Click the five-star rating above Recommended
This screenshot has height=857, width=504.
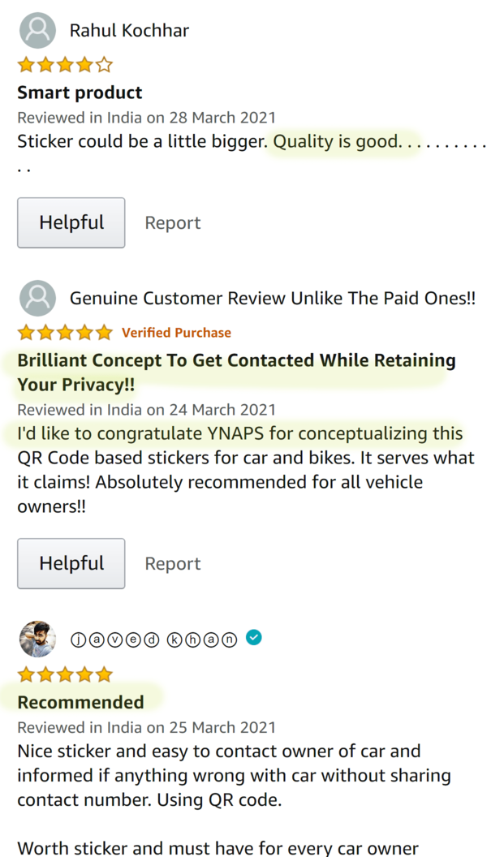point(65,674)
